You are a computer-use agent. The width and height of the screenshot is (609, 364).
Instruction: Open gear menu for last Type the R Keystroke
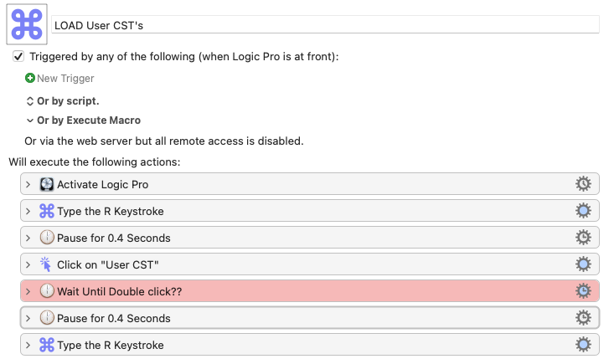pyautogui.click(x=584, y=345)
